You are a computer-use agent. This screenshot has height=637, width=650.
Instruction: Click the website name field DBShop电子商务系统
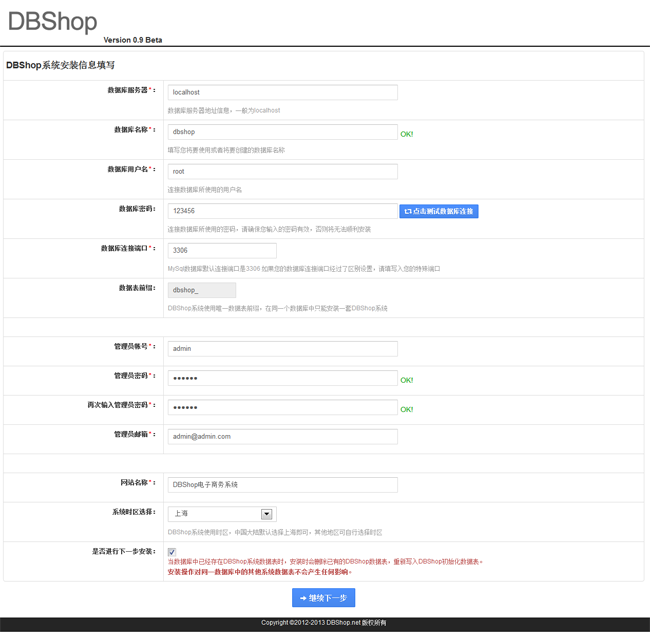pyautogui.click(x=282, y=484)
